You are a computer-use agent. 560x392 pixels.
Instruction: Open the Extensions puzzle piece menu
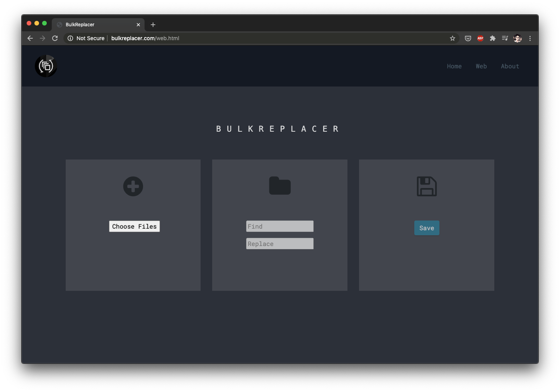point(493,38)
